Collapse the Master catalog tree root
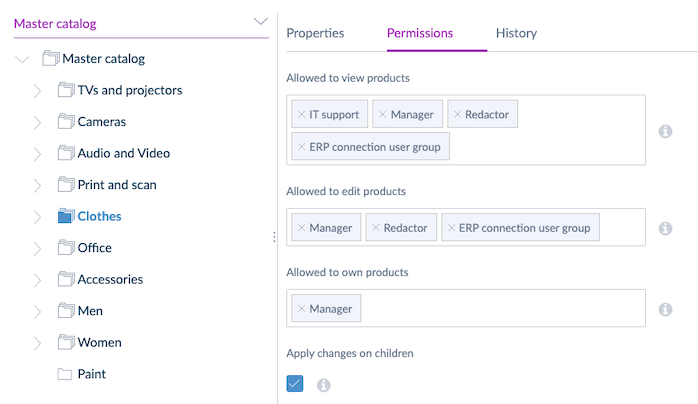The image size is (698, 404). click(22, 59)
